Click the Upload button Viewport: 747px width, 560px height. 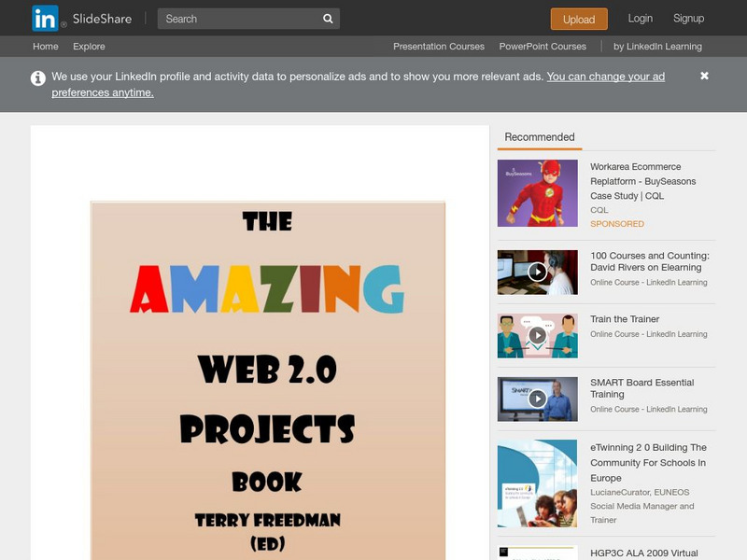579,19
